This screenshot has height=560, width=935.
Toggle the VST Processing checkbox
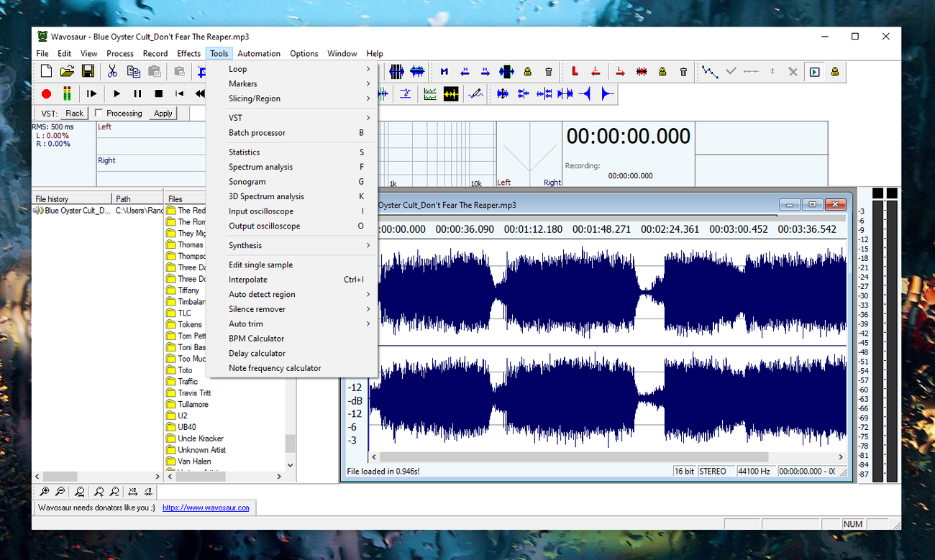pyautogui.click(x=99, y=113)
